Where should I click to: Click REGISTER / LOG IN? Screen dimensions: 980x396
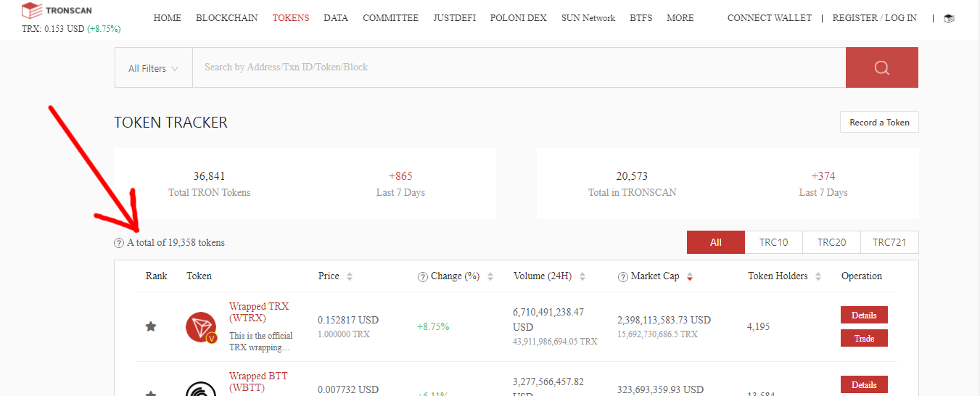(874, 17)
